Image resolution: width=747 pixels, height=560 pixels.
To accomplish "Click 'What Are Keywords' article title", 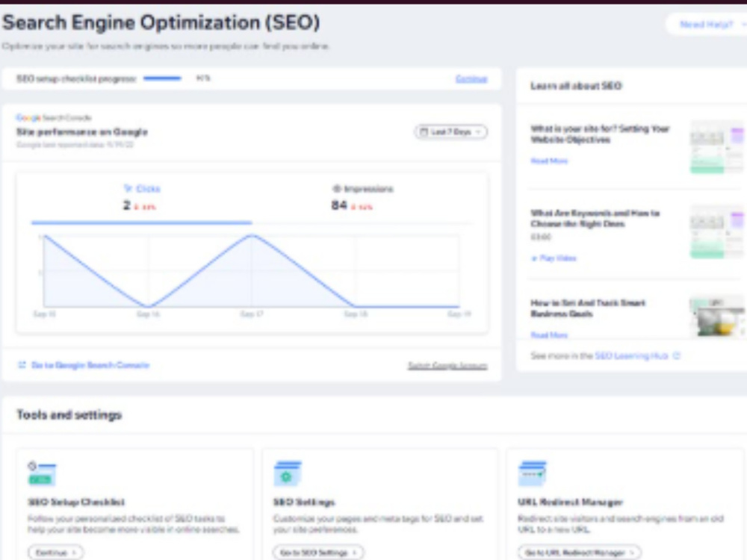I will pos(595,218).
